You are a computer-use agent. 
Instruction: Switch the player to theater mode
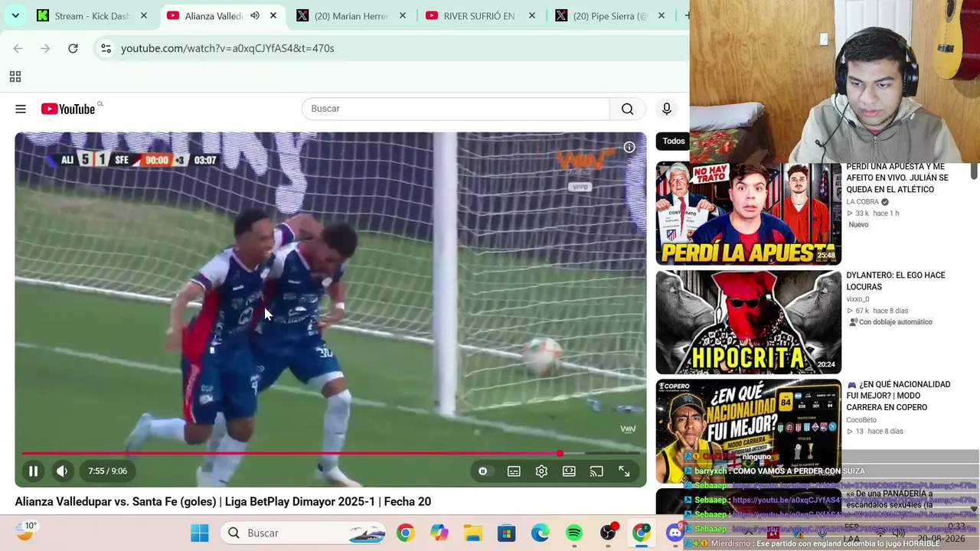[x=569, y=471]
